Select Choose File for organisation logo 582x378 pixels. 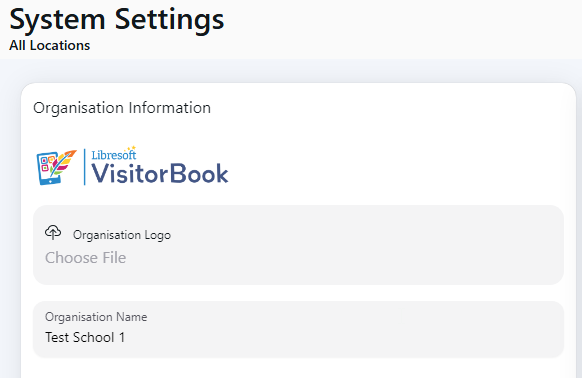[86, 258]
